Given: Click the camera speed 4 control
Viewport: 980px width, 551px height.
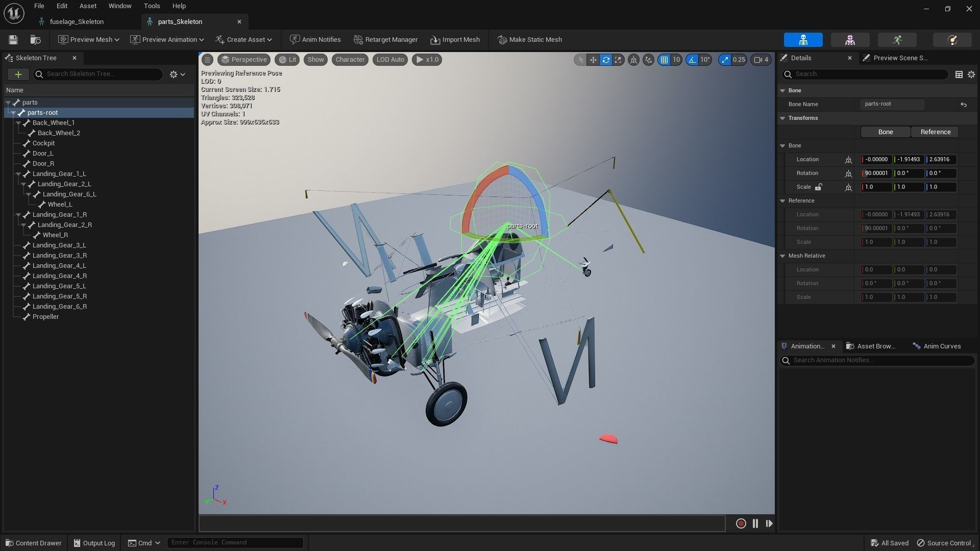Looking at the screenshot, I should coord(761,60).
